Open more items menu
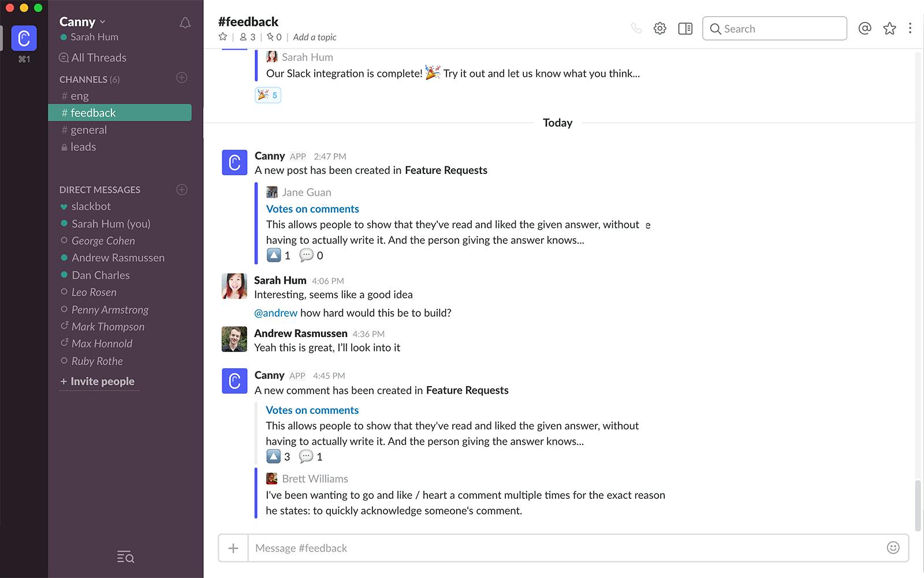 pos(910,28)
